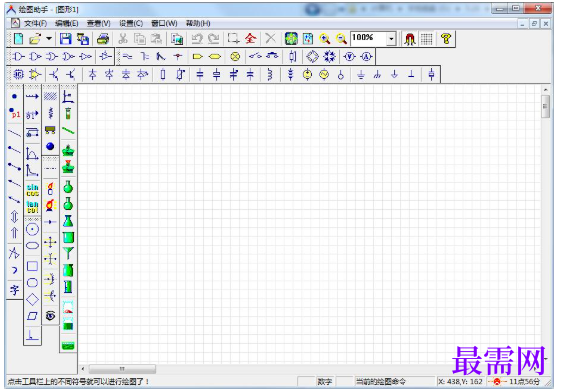Open the 帮助(H) menu
Viewport: 564px width, 392px height.
tap(198, 23)
